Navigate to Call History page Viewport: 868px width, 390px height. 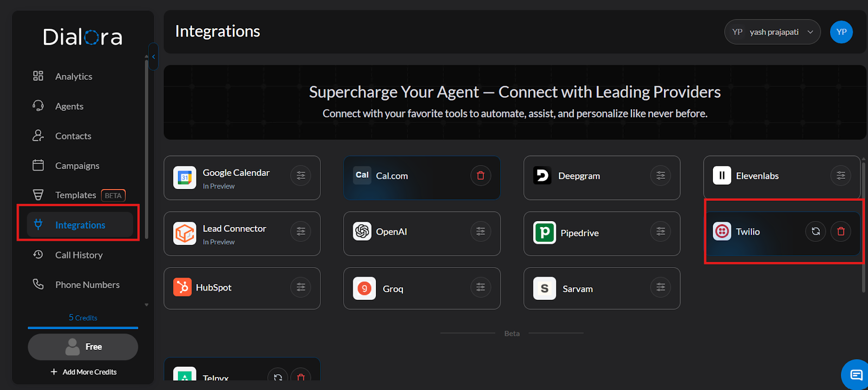pyautogui.click(x=79, y=255)
